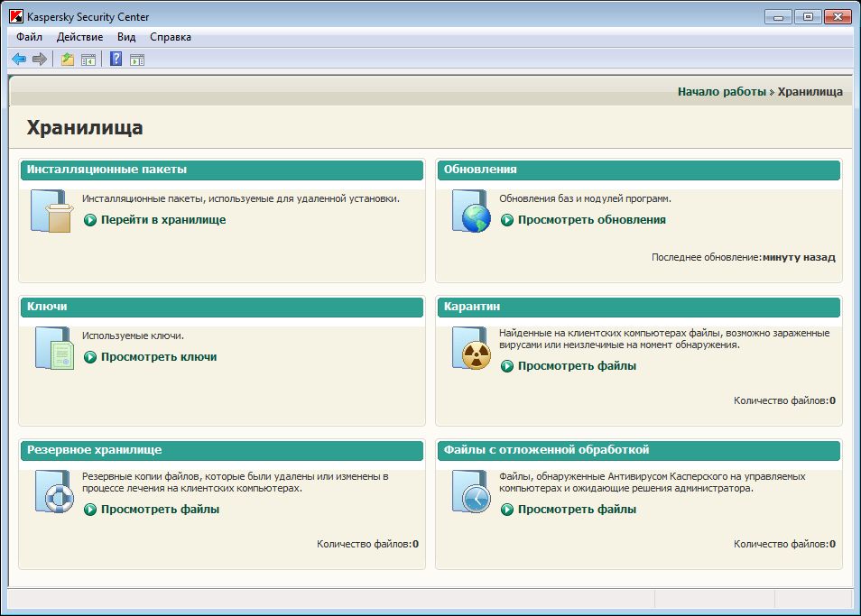Click the Хранилища breadcrumb item

(x=810, y=92)
